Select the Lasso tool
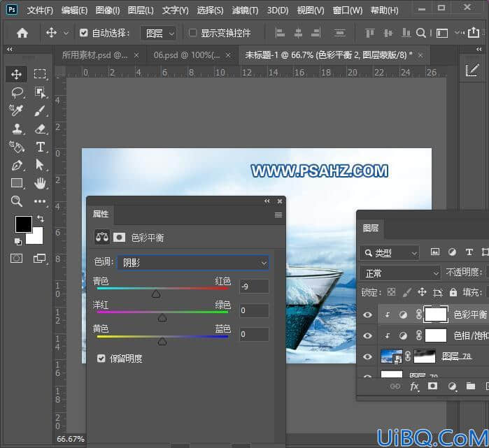489x448 pixels. [17, 92]
